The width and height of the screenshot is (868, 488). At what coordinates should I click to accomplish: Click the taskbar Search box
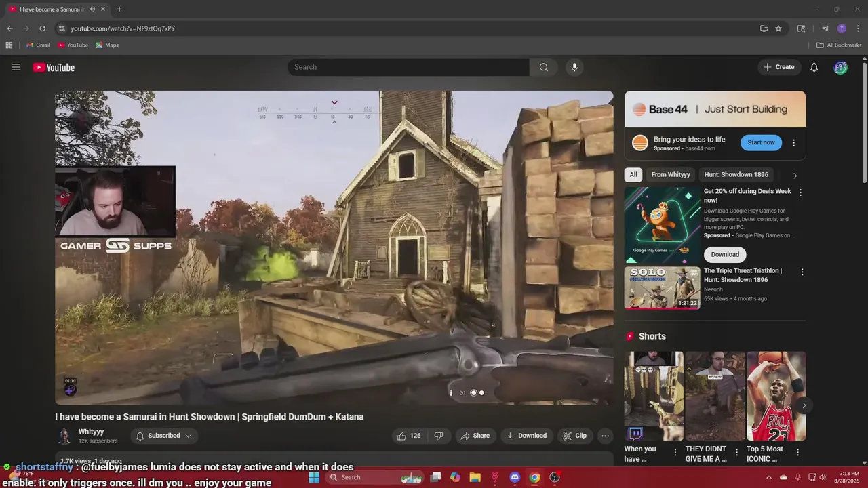coord(374,477)
